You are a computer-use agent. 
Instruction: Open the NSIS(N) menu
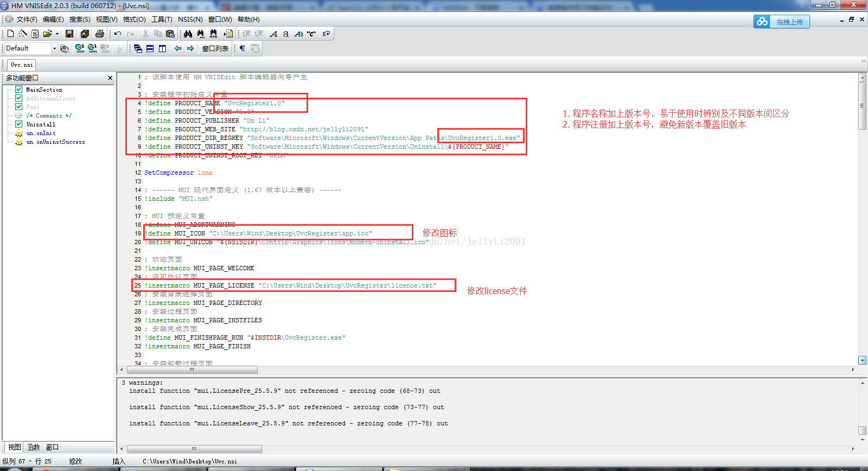(190, 20)
